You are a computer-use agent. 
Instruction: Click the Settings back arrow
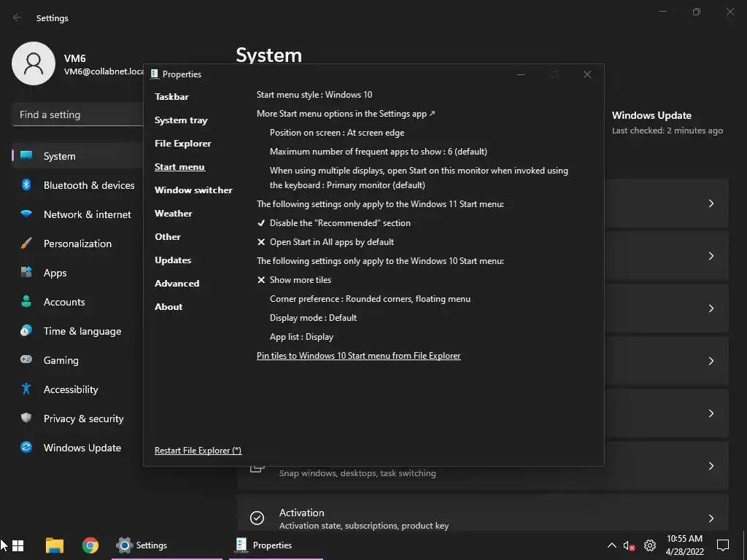[18, 17]
